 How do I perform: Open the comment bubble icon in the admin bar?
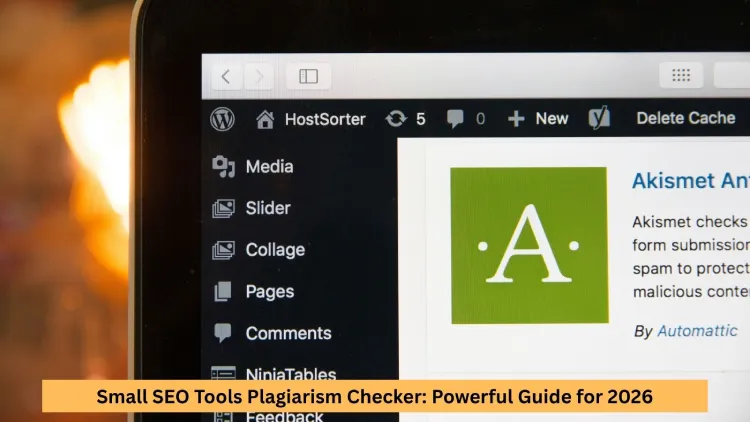455,118
